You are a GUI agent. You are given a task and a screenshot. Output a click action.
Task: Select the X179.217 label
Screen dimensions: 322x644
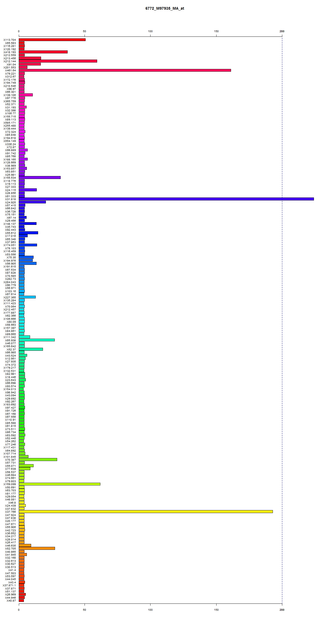tap(10, 368)
